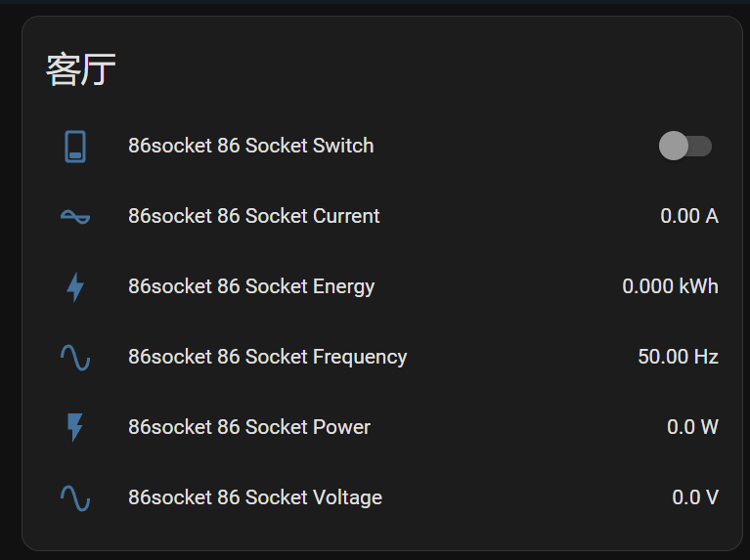750x560 pixels.
Task: Click the Current sensor wave icon
Action: coord(75,217)
